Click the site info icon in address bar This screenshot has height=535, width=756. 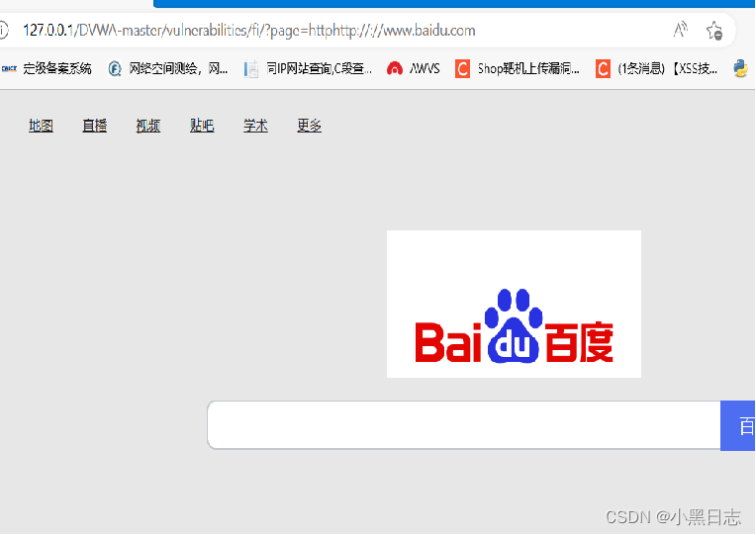pos(3,31)
